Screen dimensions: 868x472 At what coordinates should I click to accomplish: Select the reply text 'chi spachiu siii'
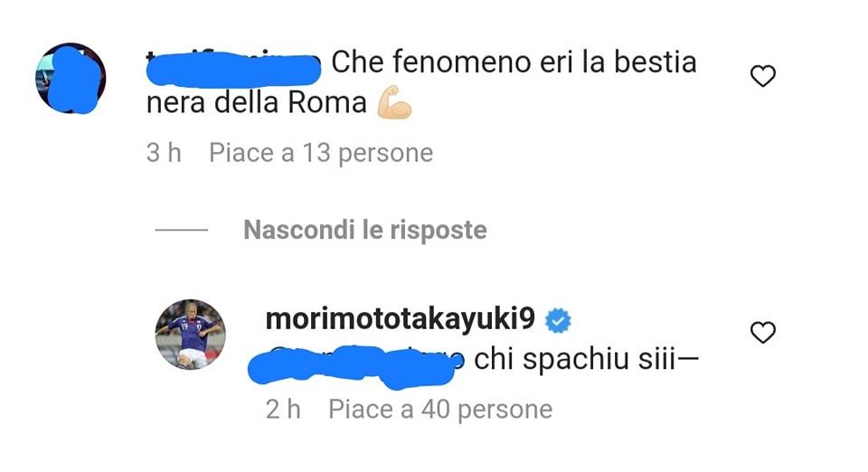point(576,360)
